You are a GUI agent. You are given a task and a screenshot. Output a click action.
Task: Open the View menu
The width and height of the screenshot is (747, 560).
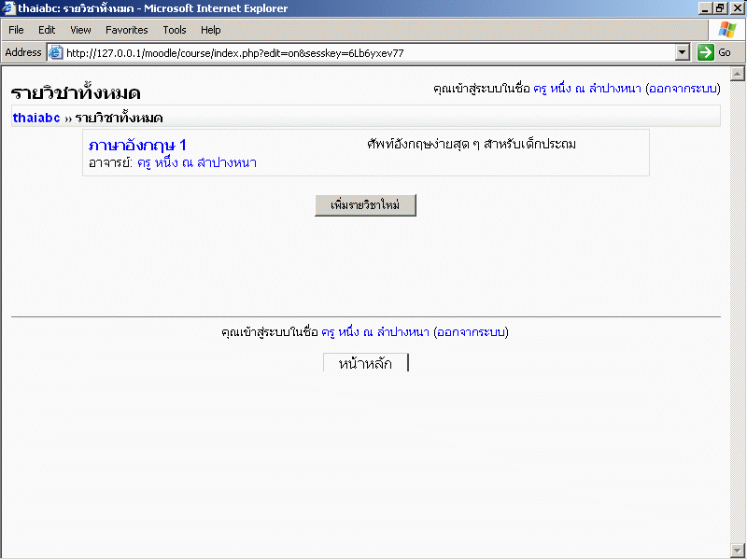[80, 30]
